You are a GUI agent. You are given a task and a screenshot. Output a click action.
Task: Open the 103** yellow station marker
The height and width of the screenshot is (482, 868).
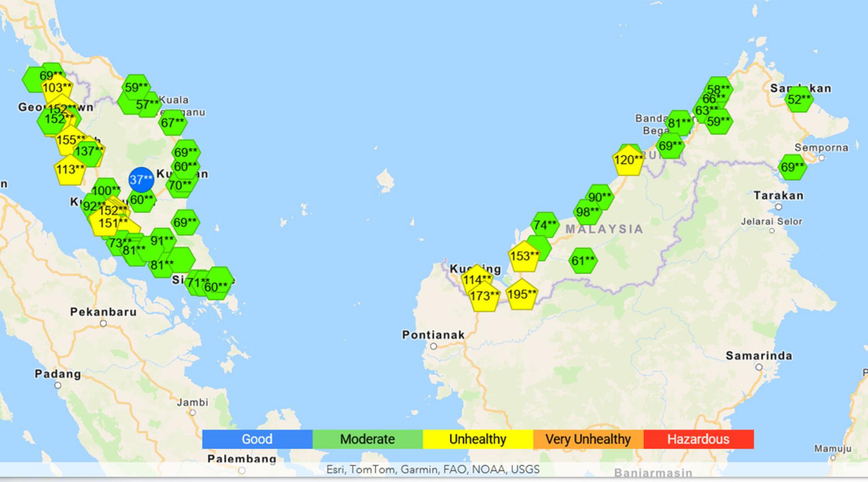tap(57, 87)
